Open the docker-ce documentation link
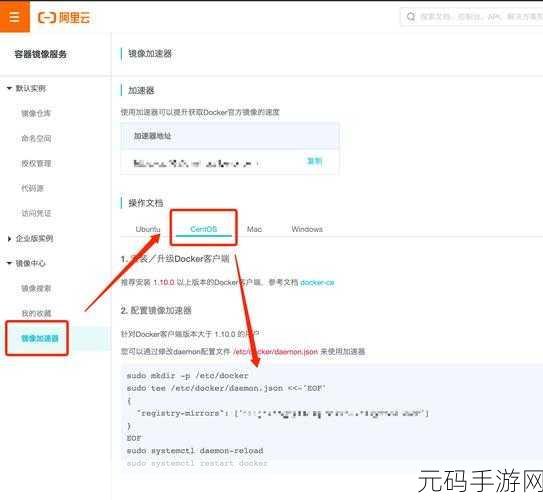The width and height of the screenshot is (543, 500). (317, 283)
